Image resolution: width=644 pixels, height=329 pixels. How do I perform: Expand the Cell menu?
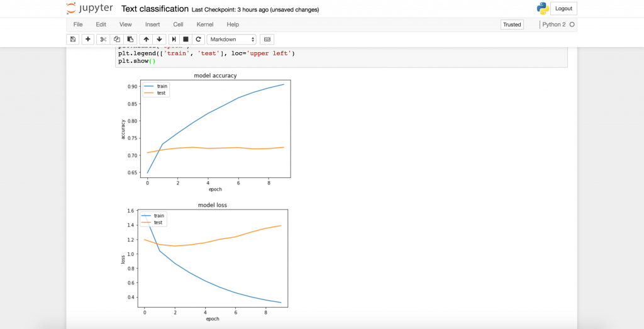click(178, 25)
